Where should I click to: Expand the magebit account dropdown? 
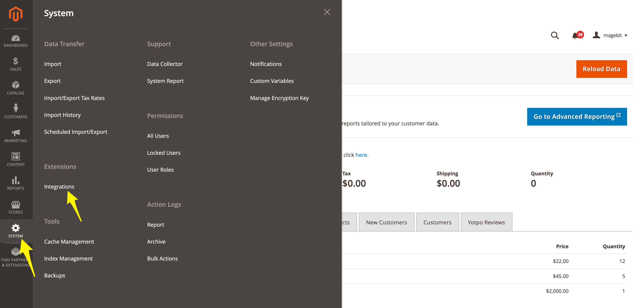tap(610, 35)
